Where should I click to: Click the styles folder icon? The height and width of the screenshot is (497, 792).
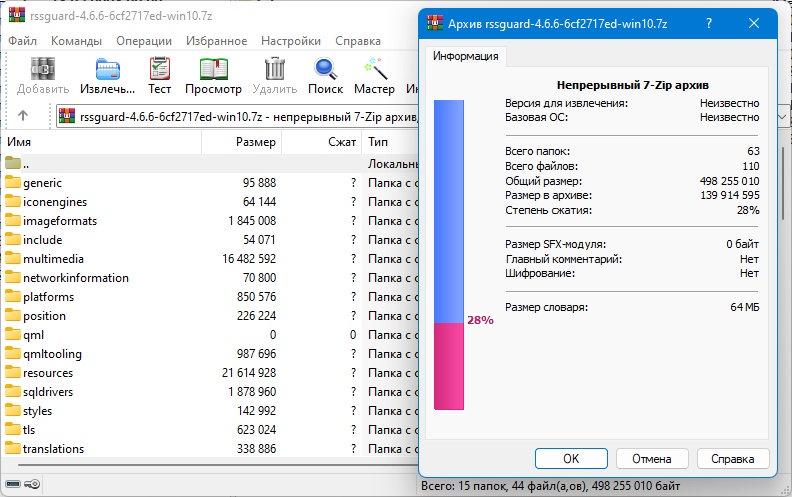(x=13, y=410)
